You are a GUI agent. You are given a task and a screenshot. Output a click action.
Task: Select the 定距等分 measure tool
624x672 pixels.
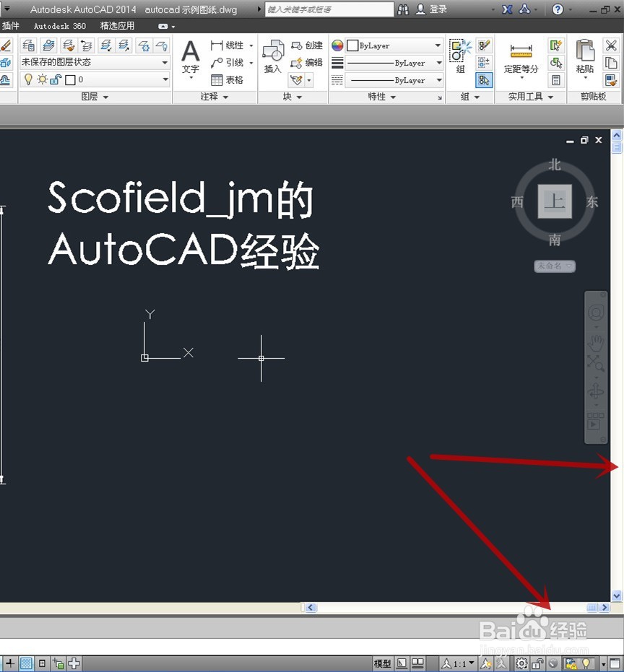point(521,60)
